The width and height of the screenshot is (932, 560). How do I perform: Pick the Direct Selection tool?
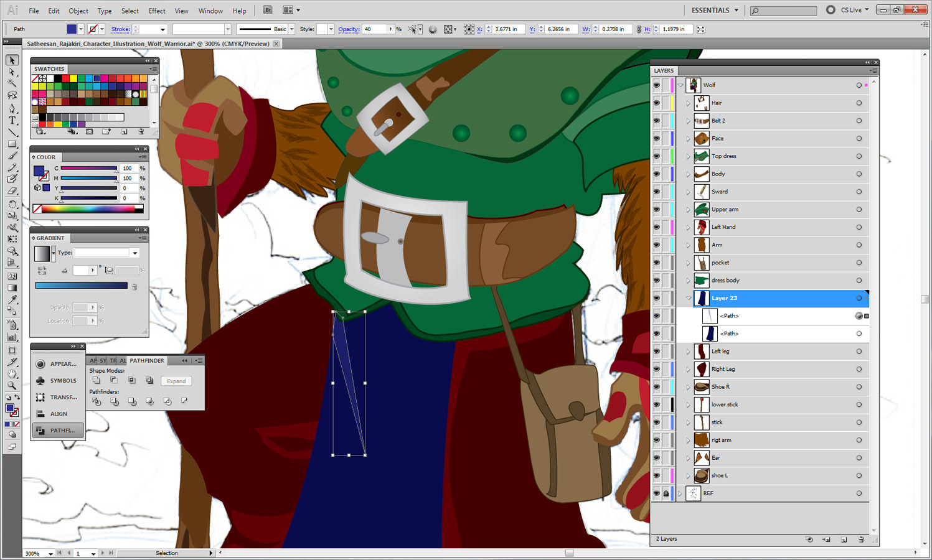point(12,72)
